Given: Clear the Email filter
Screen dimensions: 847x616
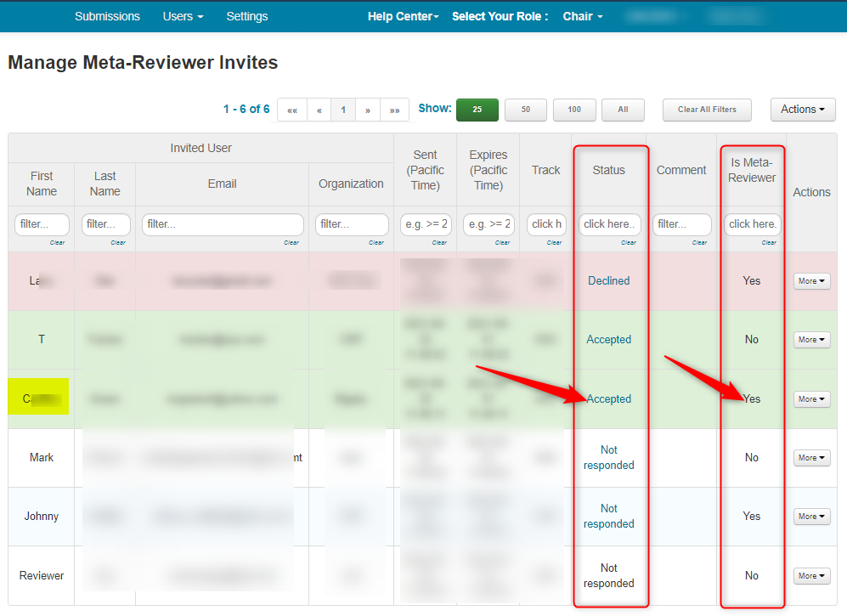Looking at the screenshot, I should (x=291, y=243).
